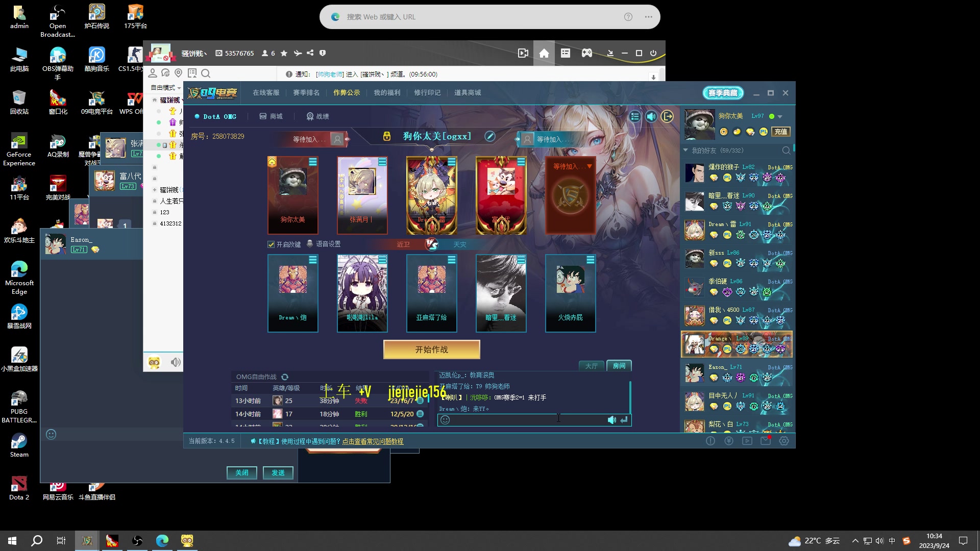Click the leave room exit icon

(x=667, y=116)
